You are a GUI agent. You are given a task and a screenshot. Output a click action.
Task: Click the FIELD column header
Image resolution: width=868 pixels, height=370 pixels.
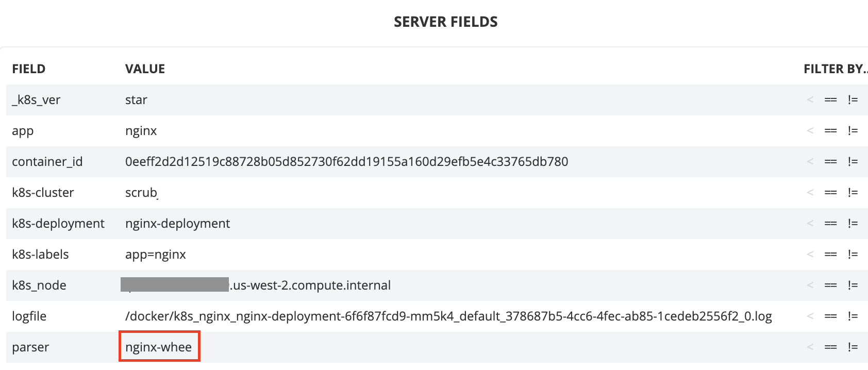(x=29, y=69)
